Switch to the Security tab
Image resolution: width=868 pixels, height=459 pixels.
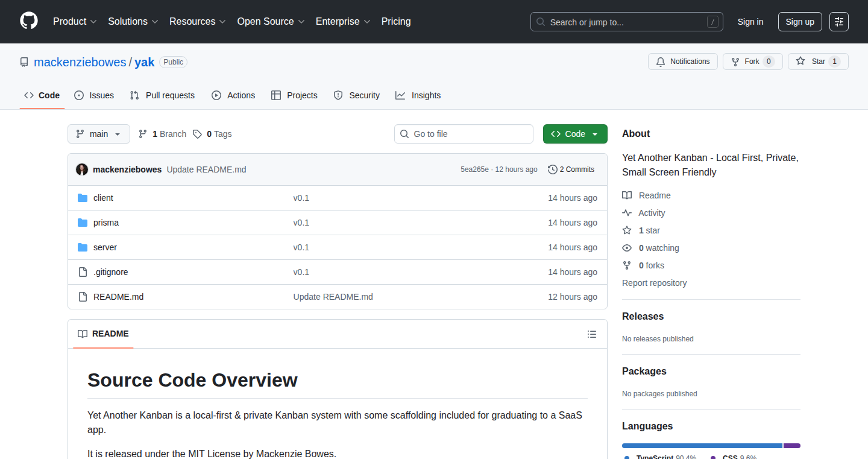click(357, 95)
